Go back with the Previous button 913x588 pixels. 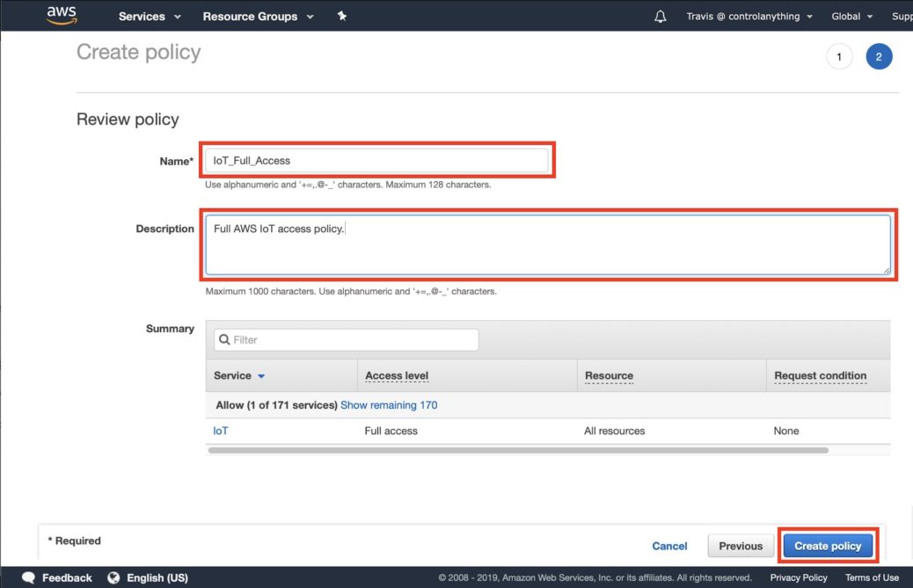click(740, 545)
